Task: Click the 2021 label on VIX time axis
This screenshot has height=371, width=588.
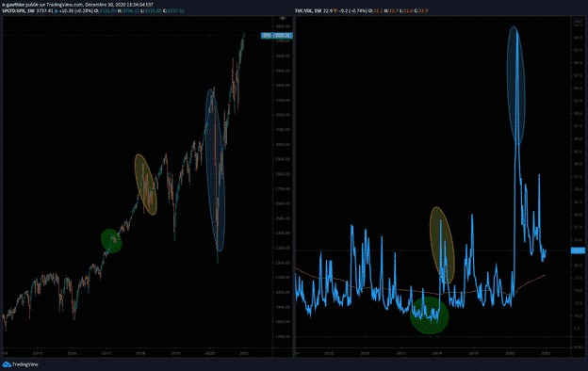Action: click(x=546, y=353)
